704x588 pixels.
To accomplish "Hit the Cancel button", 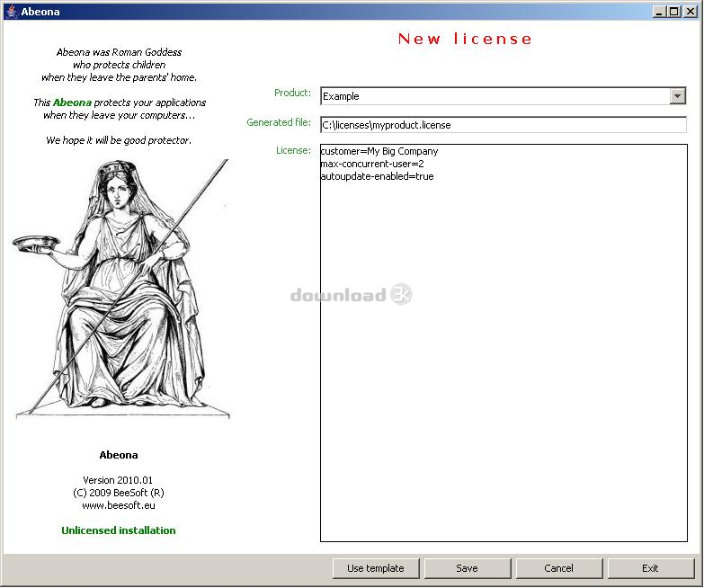I will (558, 568).
